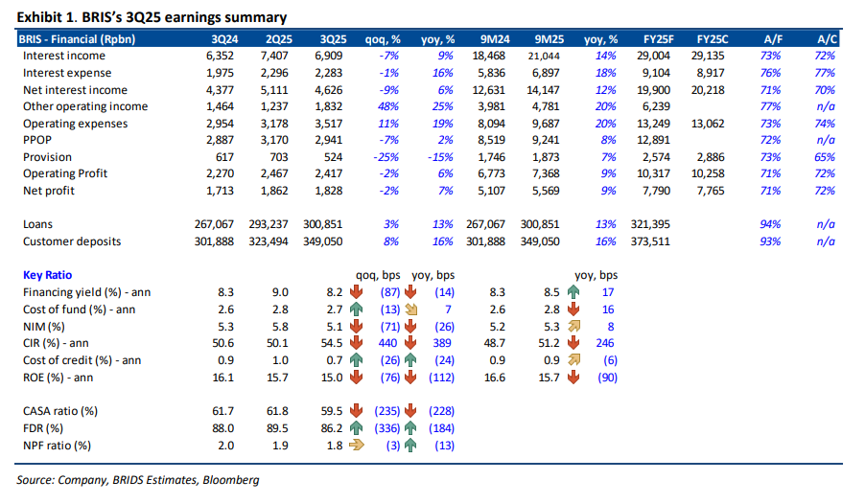The image size is (865, 504).
Task: Click the 3Q25 Interest income value 6,909
Action: coord(331,57)
